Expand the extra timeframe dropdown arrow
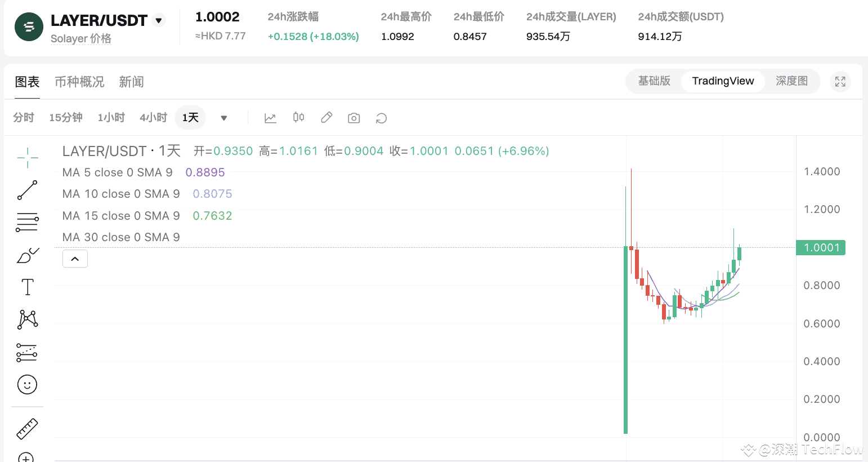 click(x=223, y=118)
